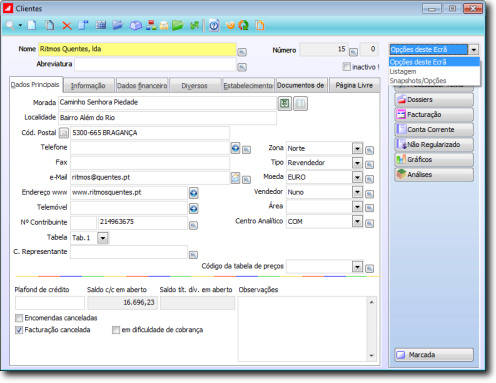The height and width of the screenshot is (383, 496).
Task: Click the green folder toolbar icon
Action: [178, 25]
